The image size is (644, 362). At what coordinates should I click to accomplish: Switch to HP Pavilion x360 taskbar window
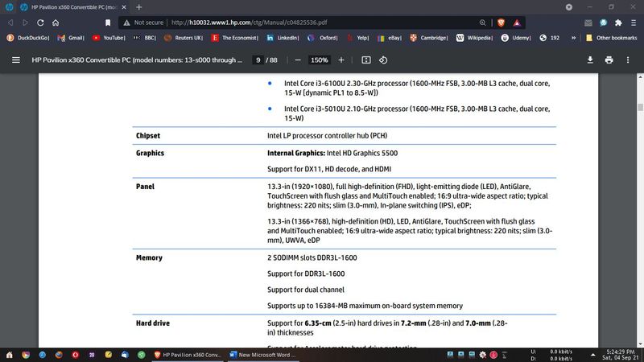click(188, 355)
